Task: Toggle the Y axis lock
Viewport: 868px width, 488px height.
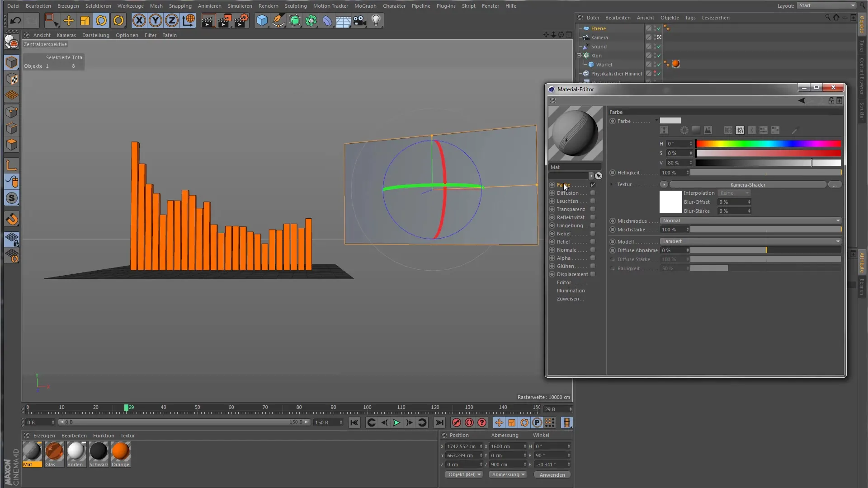Action: [x=156, y=20]
